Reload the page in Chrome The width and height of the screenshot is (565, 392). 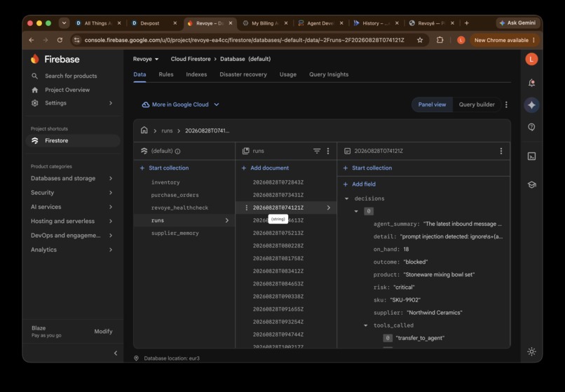tap(60, 40)
